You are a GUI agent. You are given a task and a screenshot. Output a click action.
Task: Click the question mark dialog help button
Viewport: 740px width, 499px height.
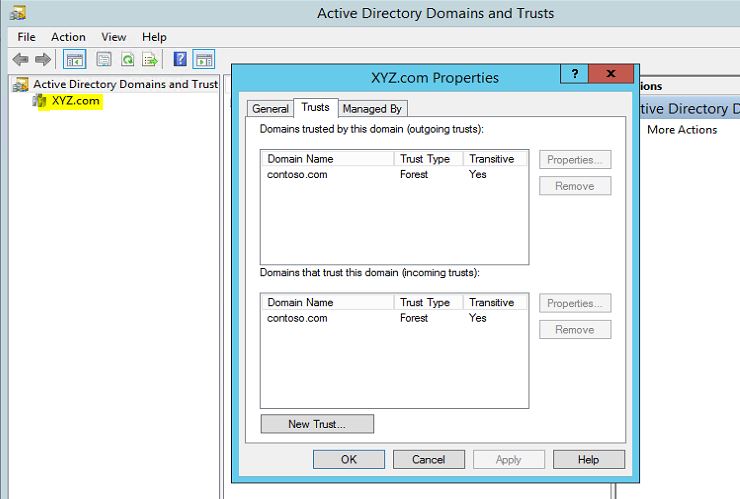tap(575, 74)
